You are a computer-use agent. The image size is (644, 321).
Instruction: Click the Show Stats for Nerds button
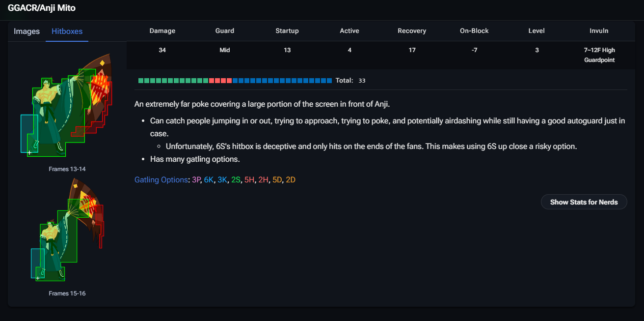click(x=584, y=202)
